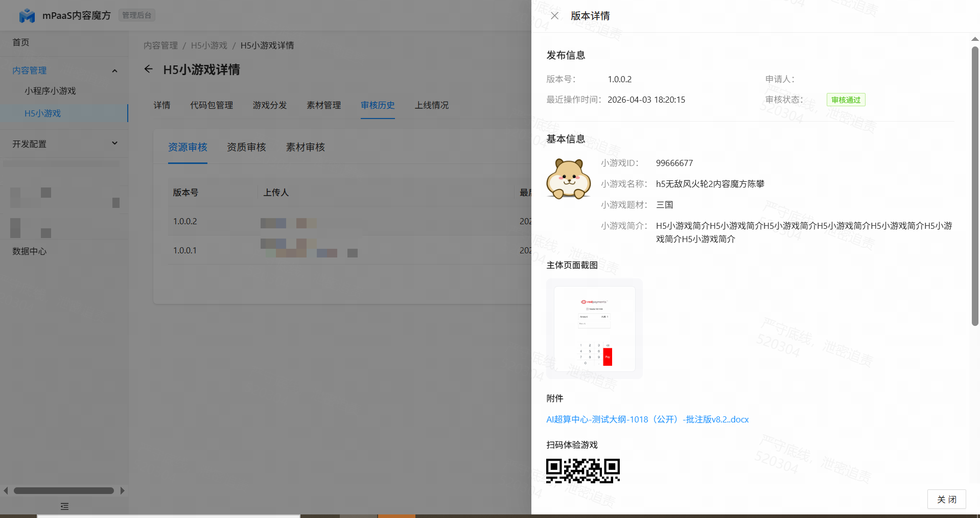
Task: Switch to the 审核历史 tab
Action: click(x=378, y=105)
